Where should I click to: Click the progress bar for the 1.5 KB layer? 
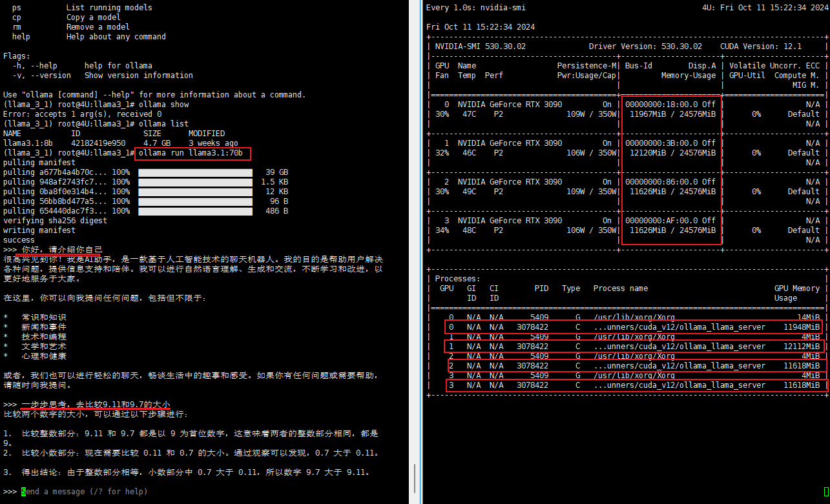click(x=195, y=182)
